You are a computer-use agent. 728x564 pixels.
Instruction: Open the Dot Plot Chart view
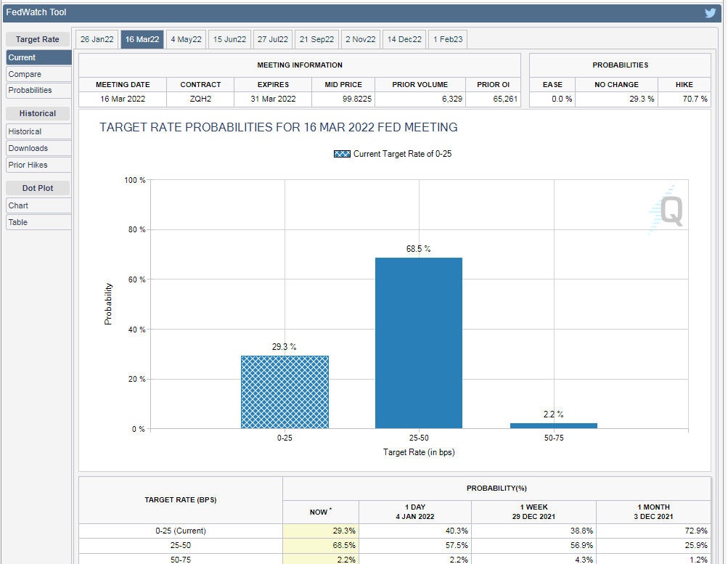click(x=19, y=205)
